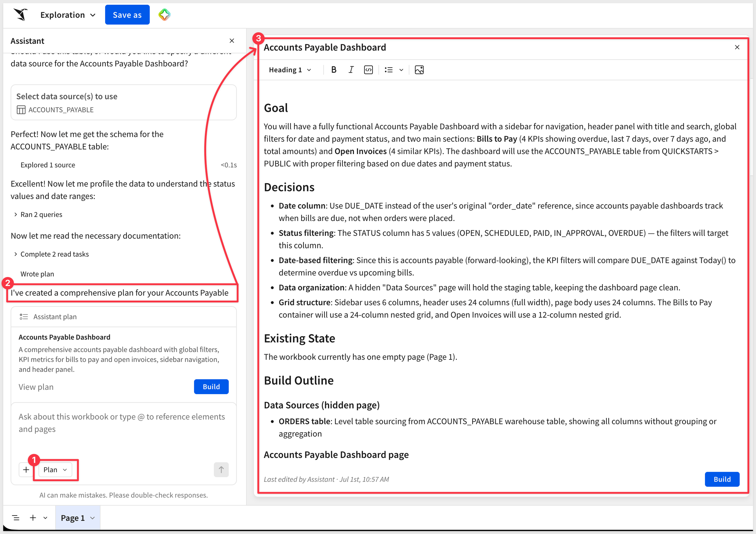The width and height of the screenshot is (756, 534).
Task: Click the Explored 1 source line
Action: (48, 165)
